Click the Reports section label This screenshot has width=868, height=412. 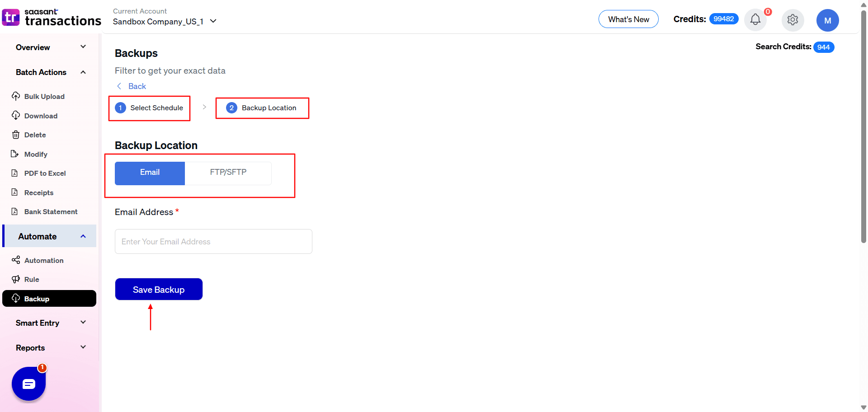point(30,348)
